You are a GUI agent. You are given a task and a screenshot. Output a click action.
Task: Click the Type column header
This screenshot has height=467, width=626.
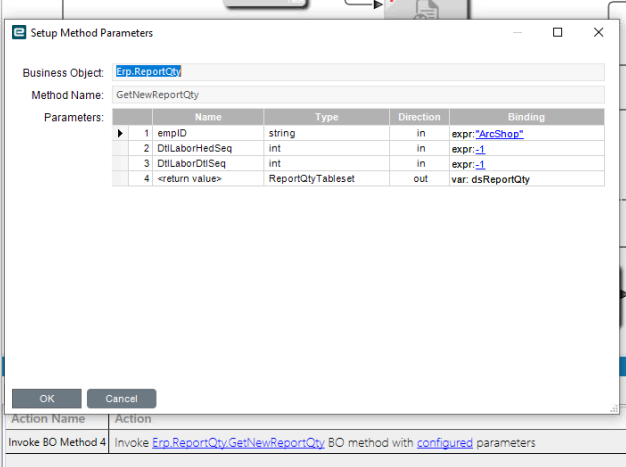tap(327, 117)
